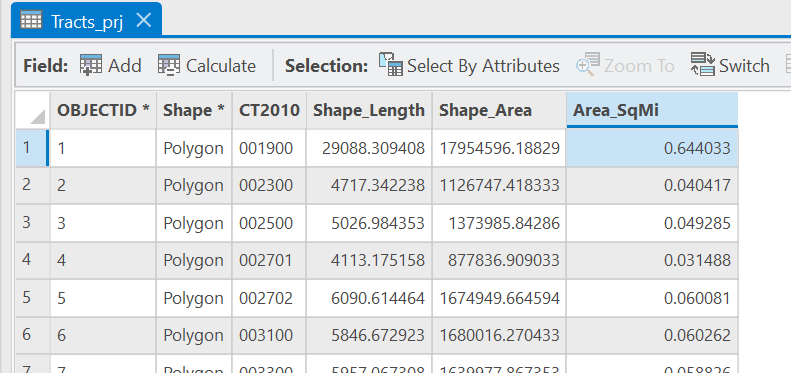Click the Tracts_prj table icon
This screenshot has width=791, height=373.
31,21
